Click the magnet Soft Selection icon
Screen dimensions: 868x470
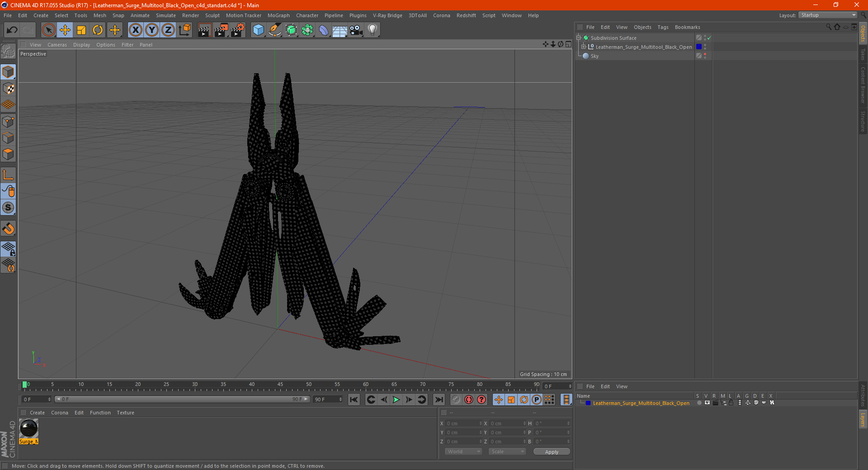[x=8, y=229]
